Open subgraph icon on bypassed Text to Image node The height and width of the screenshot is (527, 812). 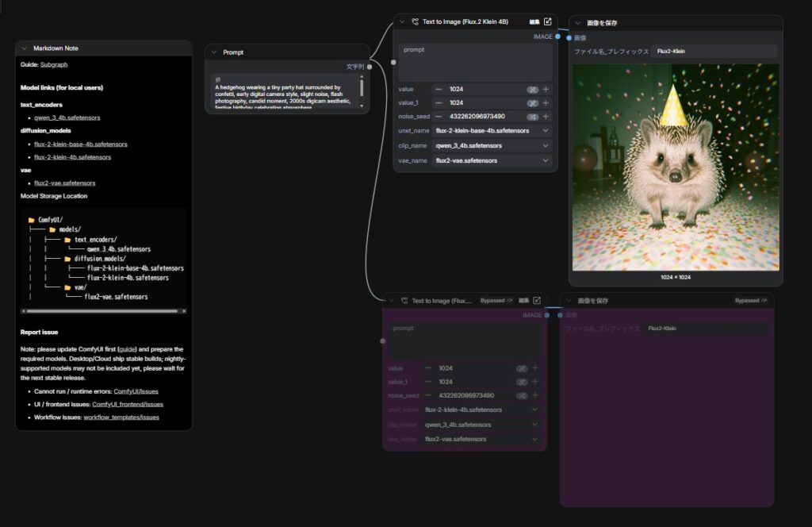537,301
